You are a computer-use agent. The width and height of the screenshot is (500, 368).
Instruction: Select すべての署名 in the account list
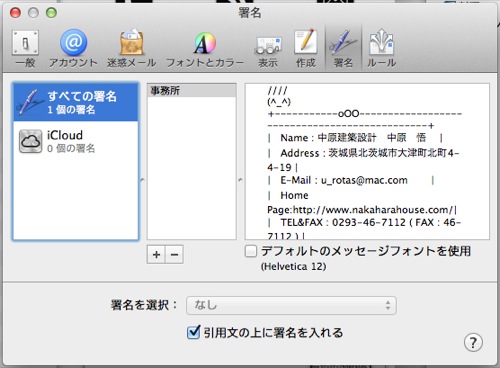76,102
